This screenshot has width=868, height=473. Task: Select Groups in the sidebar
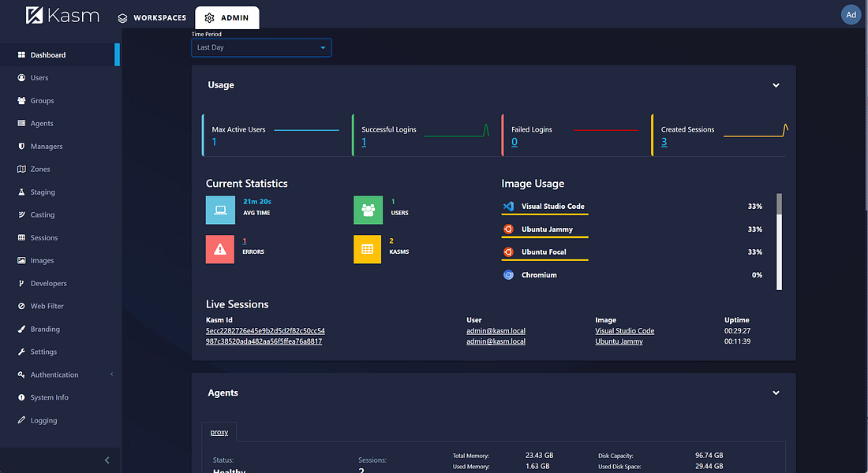tap(41, 100)
